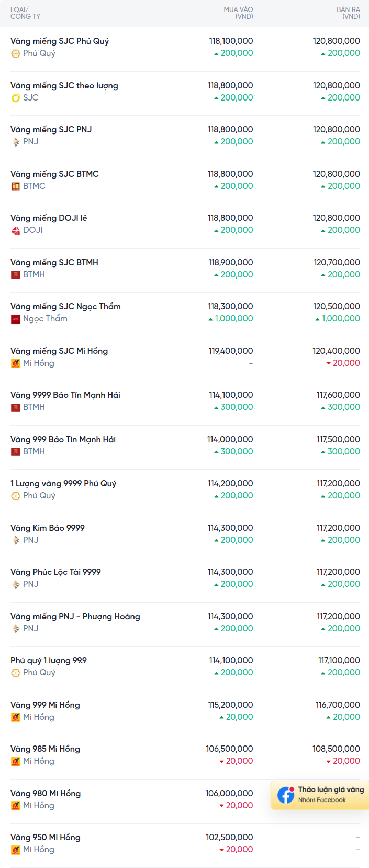Click PNJ logo under Vàng miếng SJC PNJ

16,142
